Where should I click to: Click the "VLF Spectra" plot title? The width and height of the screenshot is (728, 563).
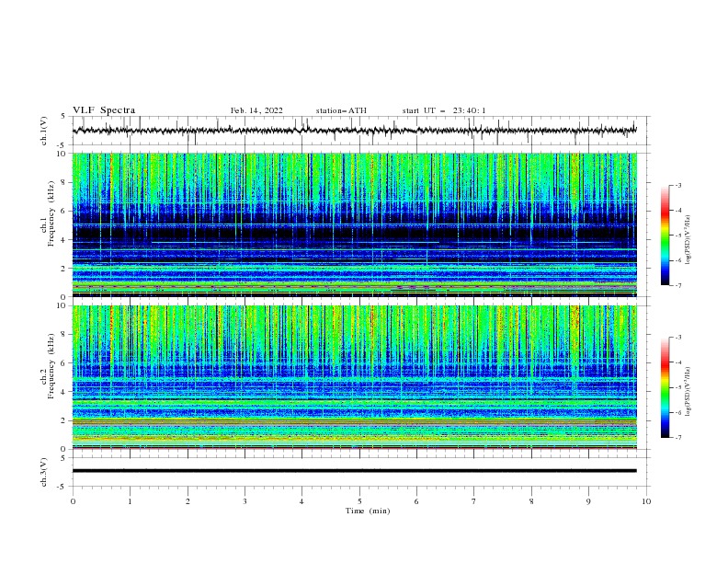tap(104, 110)
